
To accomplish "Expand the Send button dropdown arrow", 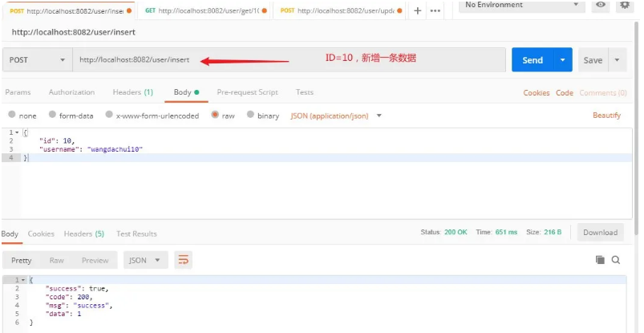I will [563, 60].
